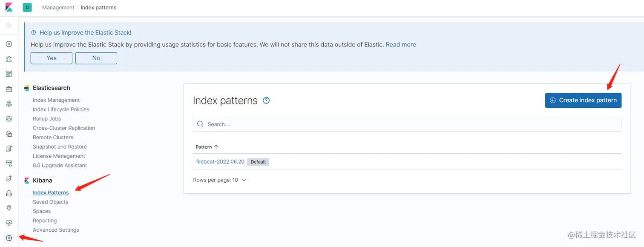Click the Create index pattern button
The width and height of the screenshot is (644, 247).
coord(583,101)
